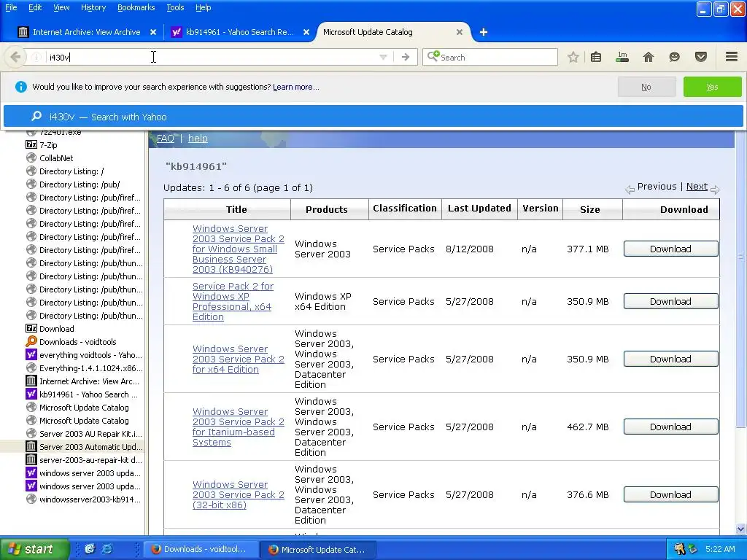Open the History menu

coord(93,7)
